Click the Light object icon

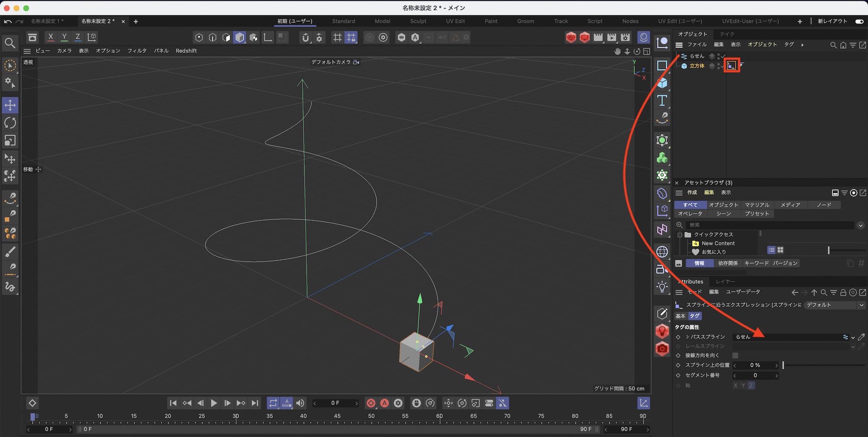[662, 287]
